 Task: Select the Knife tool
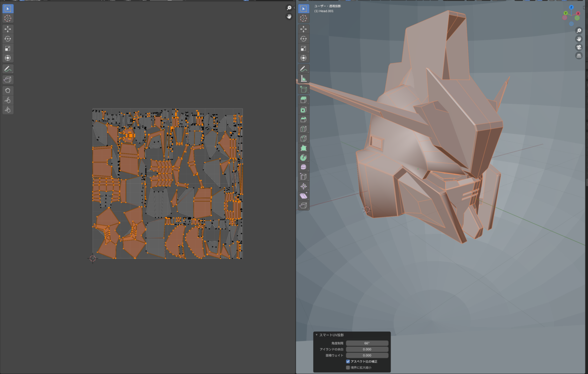304,139
